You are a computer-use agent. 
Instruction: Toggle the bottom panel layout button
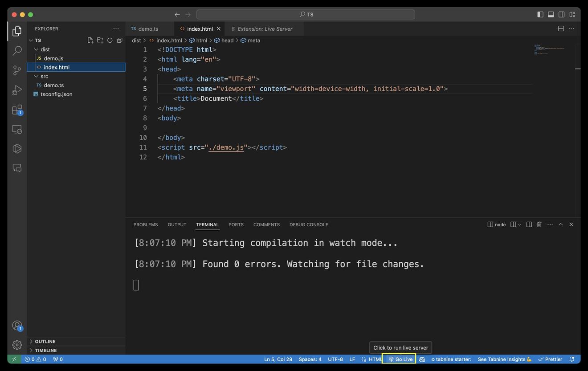click(551, 15)
